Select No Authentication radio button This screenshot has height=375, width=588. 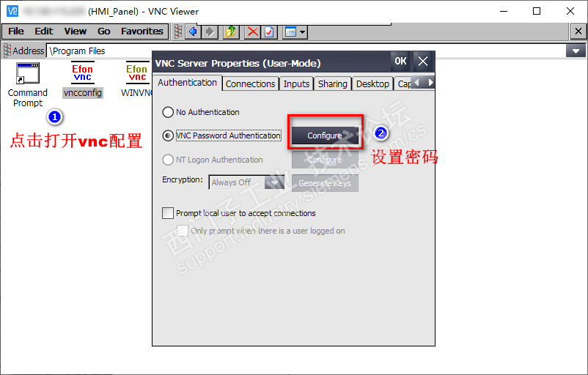tap(168, 112)
